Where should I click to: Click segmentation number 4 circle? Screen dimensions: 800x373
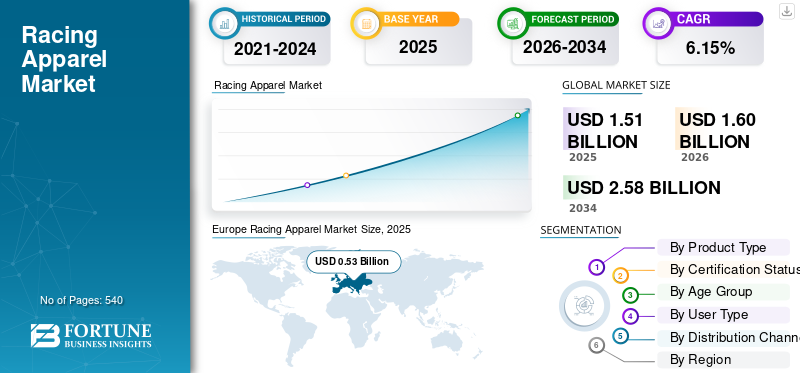pyautogui.click(x=631, y=316)
